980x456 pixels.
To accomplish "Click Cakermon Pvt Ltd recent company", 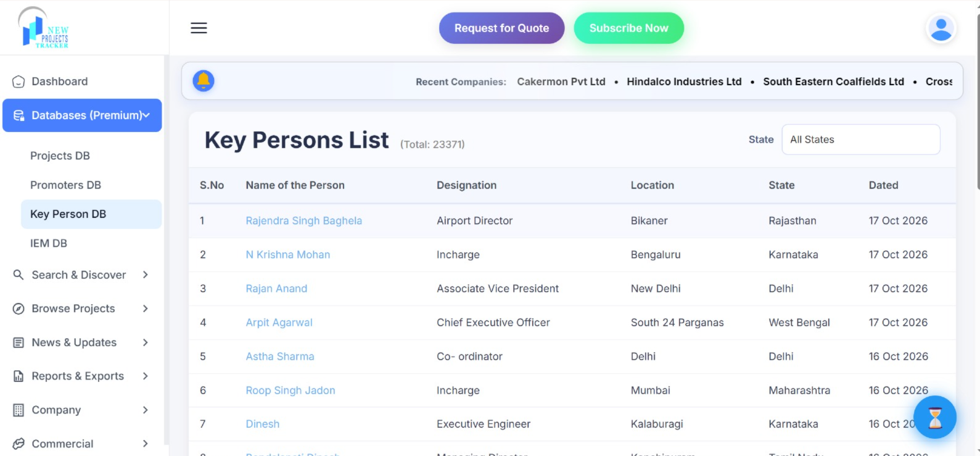I will [x=561, y=81].
